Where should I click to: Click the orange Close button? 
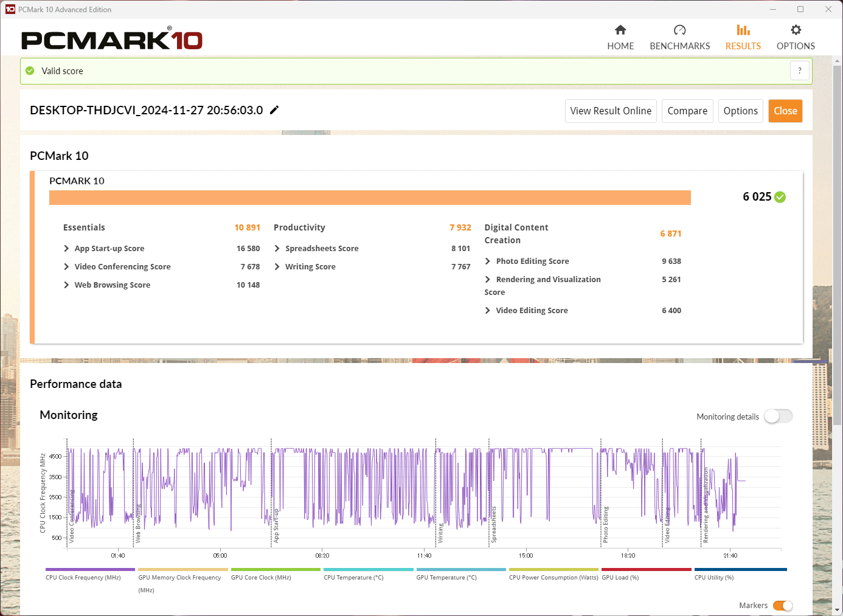coord(785,111)
